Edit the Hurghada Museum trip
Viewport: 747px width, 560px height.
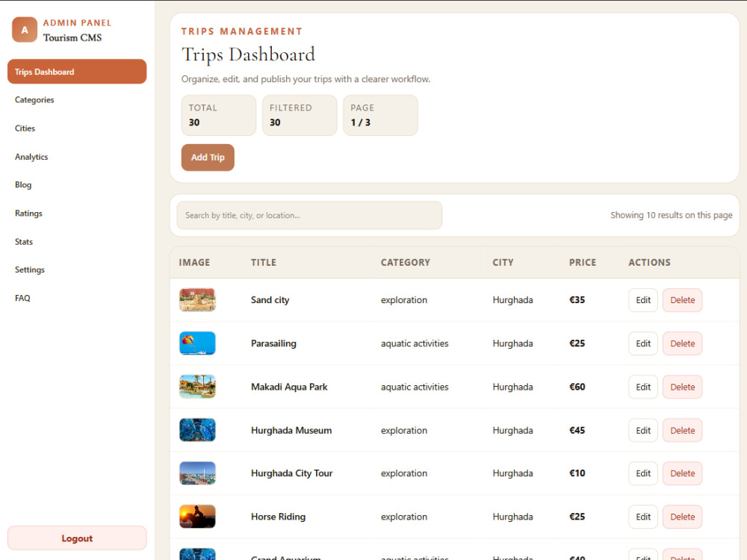[642, 430]
